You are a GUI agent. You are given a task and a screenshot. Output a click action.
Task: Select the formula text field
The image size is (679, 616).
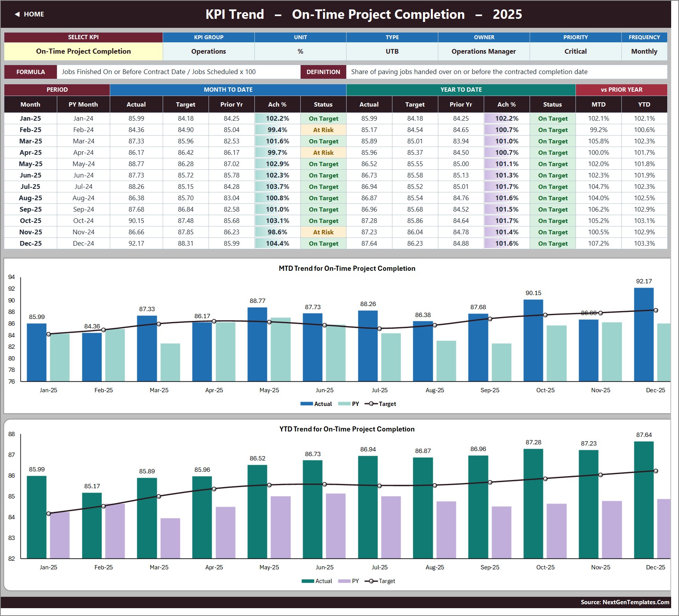click(179, 72)
